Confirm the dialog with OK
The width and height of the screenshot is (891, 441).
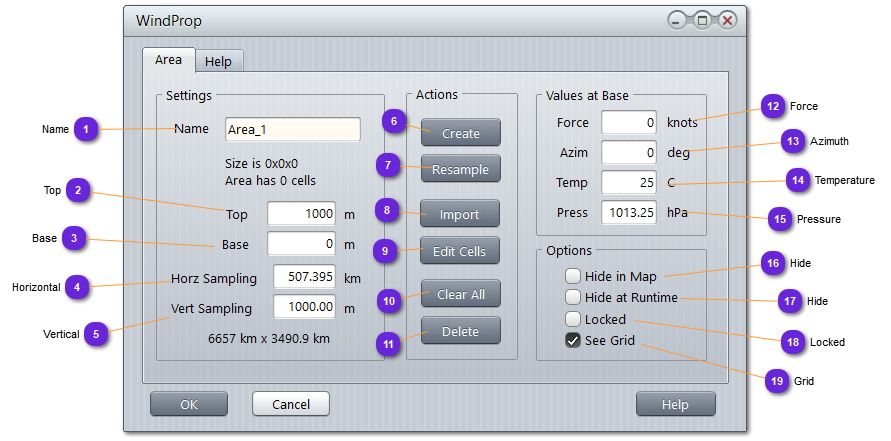(189, 404)
